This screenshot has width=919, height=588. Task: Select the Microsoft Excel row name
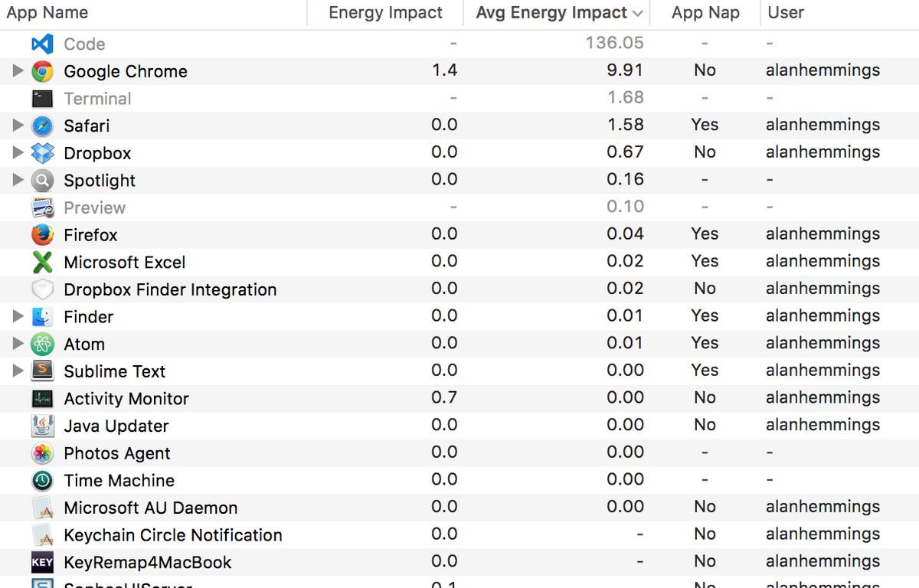point(125,263)
